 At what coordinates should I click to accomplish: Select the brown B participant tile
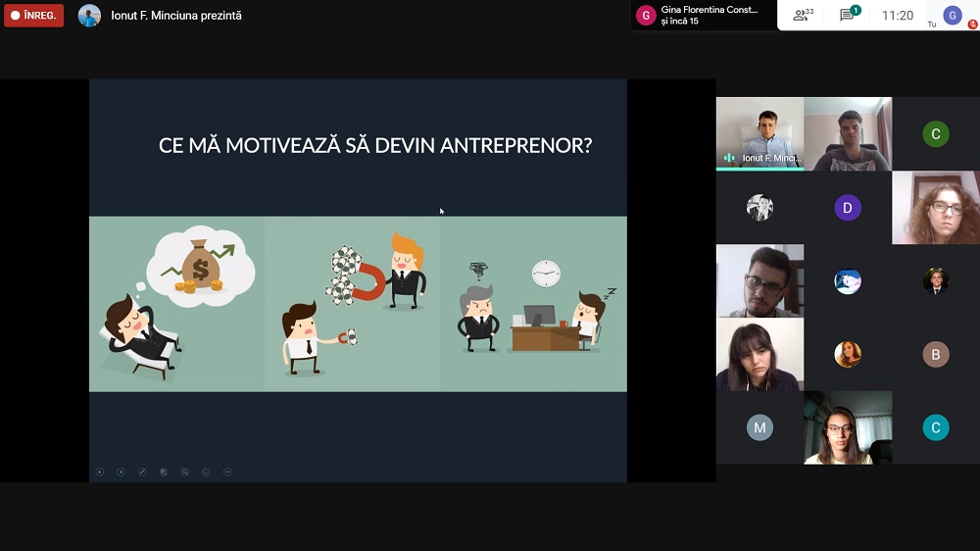point(936,354)
